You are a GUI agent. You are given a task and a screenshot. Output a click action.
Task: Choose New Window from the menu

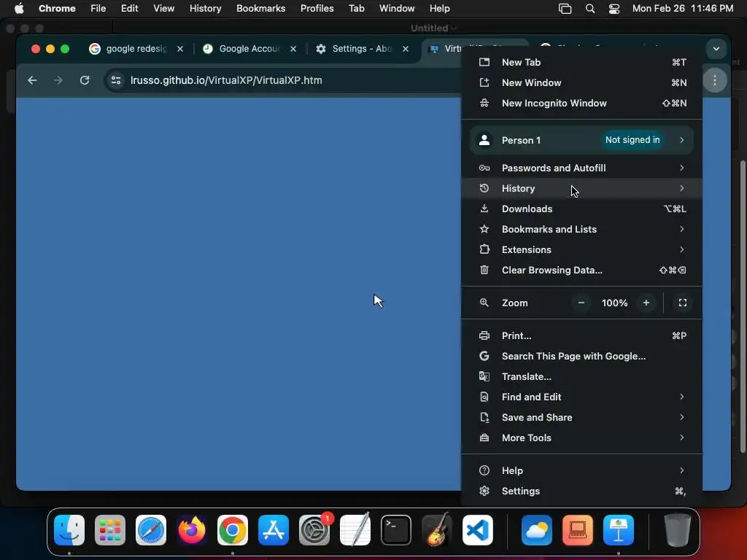[581, 83]
